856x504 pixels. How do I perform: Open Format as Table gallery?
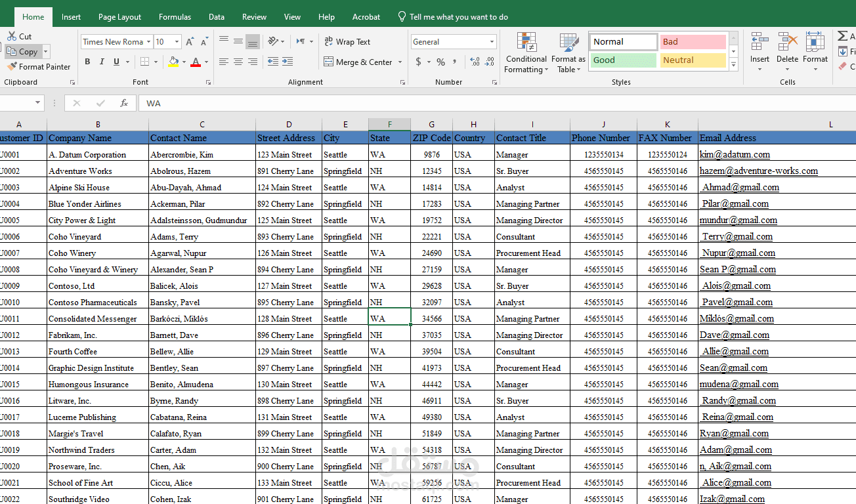568,52
